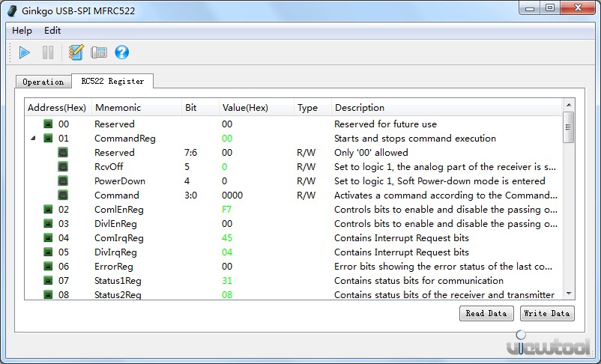Select the PowerDown mnemonic text
This screenshot has width=601, height=364.
(x=120, y=181)
